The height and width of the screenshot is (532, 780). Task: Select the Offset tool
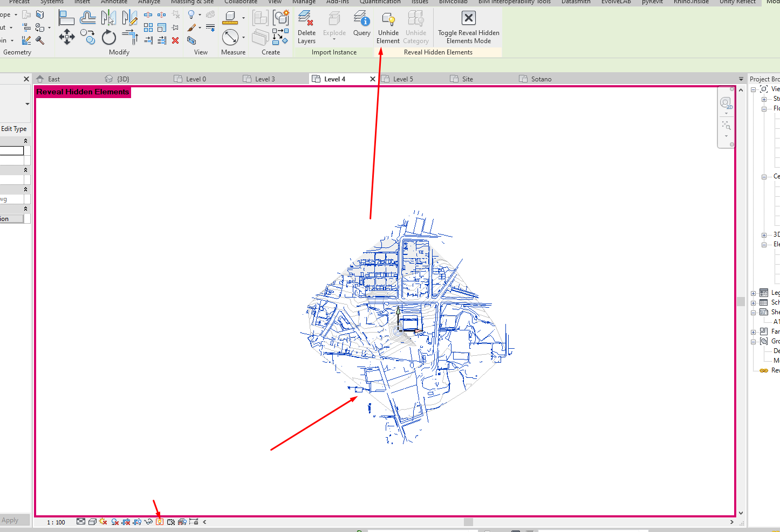tap(87, 17)
